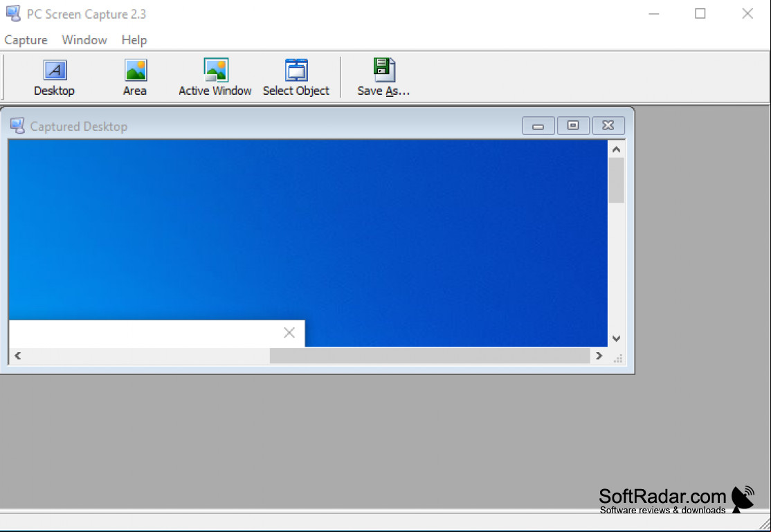Open Save As dialog from toolbar
This screenshot has height=532, width=771.
(x=383, y=77)
